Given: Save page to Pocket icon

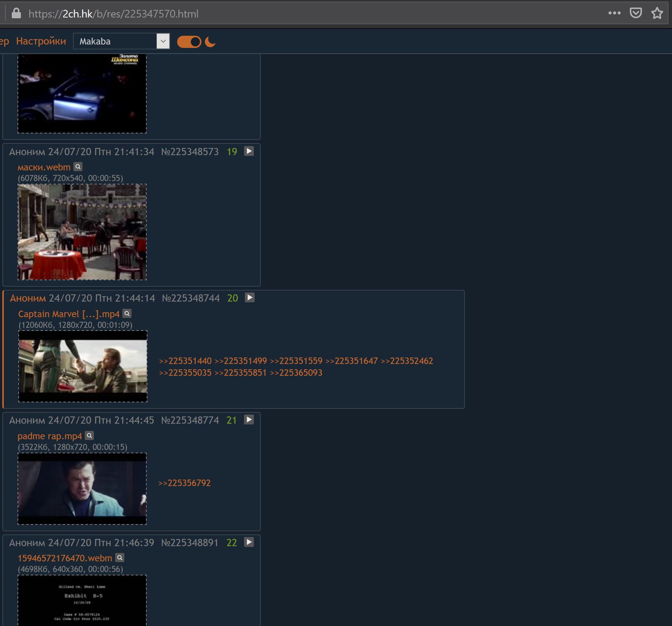Looking at the screenshot, I should tap(636, 13).
